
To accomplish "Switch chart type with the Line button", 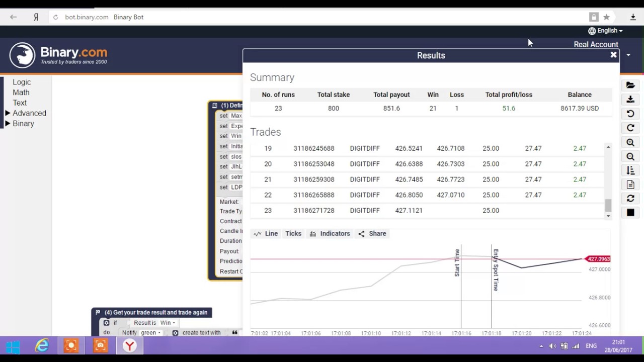I will coord(266,233).
